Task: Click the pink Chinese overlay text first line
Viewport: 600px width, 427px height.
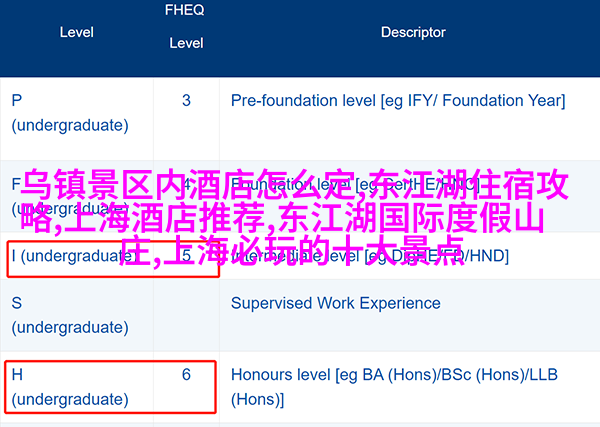Action: click(x=295, y=185)
